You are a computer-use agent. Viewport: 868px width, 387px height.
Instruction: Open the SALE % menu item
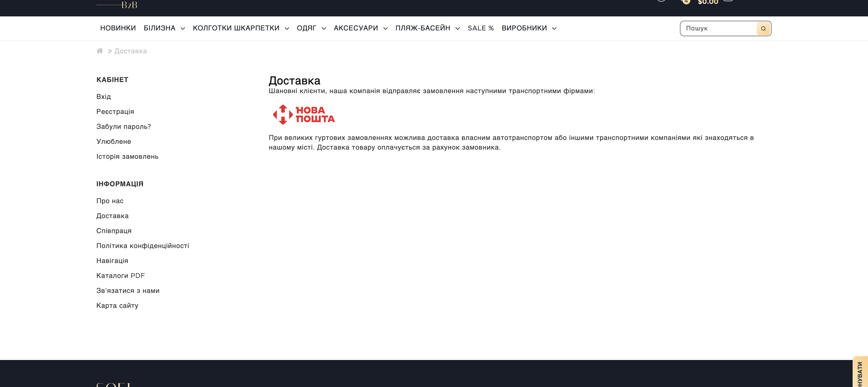[x=481, y=28]
